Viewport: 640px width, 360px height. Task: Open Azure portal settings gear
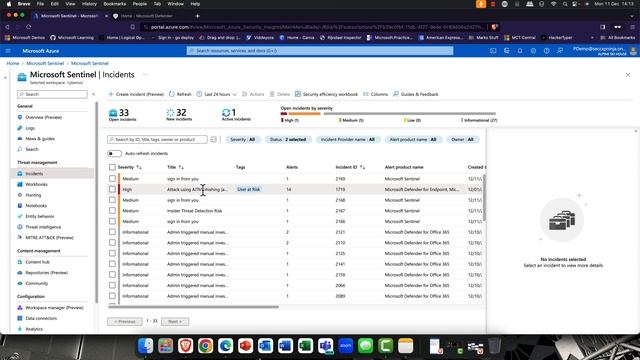pos(533,51)
